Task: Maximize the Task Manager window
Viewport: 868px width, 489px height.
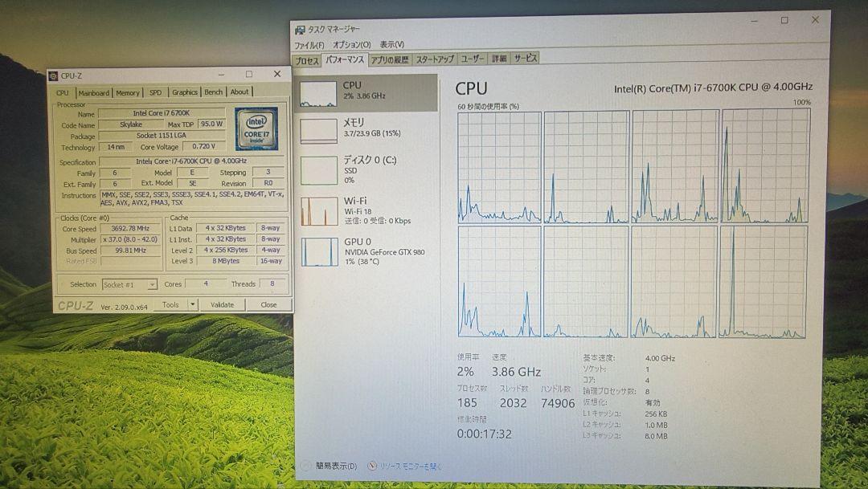Action: click(x=784, y=20)
